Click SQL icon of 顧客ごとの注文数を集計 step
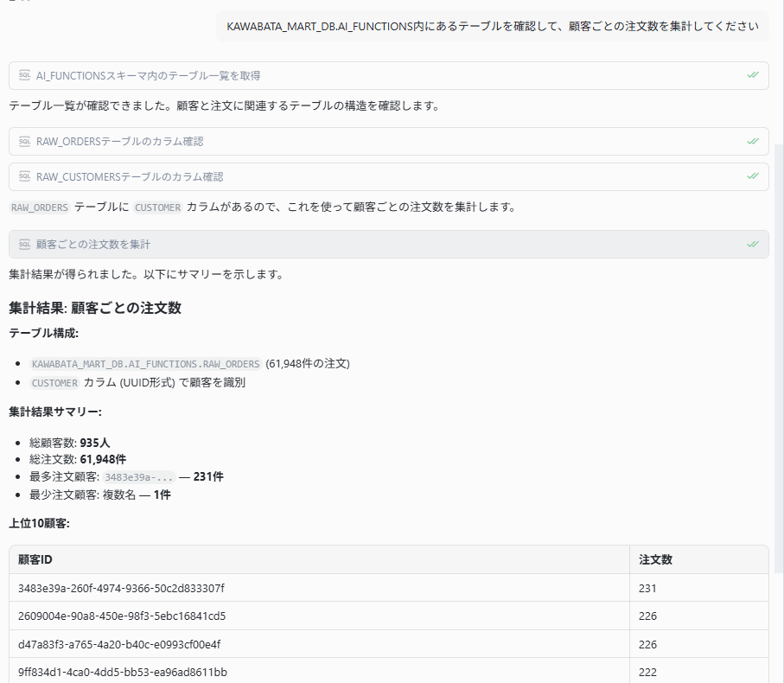The image size is (784, 683). point(24,244)
